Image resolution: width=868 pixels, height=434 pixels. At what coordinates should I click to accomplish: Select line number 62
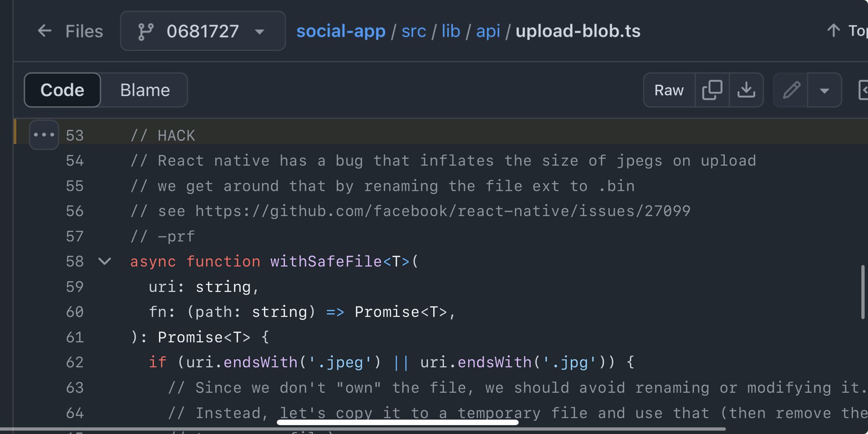tap(75, 362)
